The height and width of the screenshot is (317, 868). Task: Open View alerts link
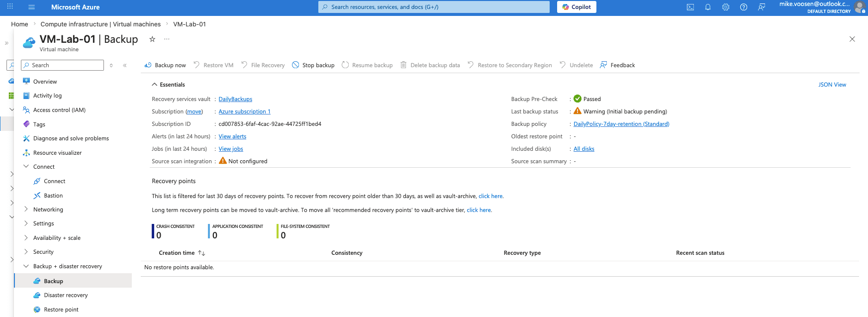(x=232, y=136)
